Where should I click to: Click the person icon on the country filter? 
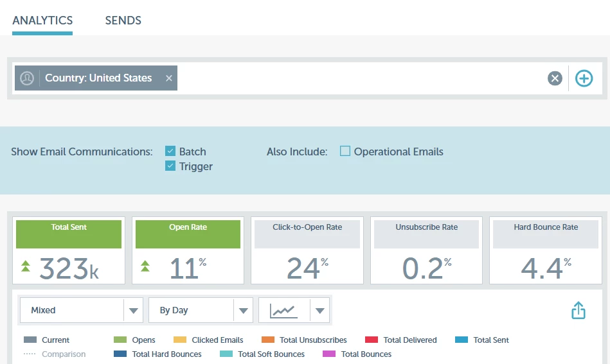coord(27,78)
